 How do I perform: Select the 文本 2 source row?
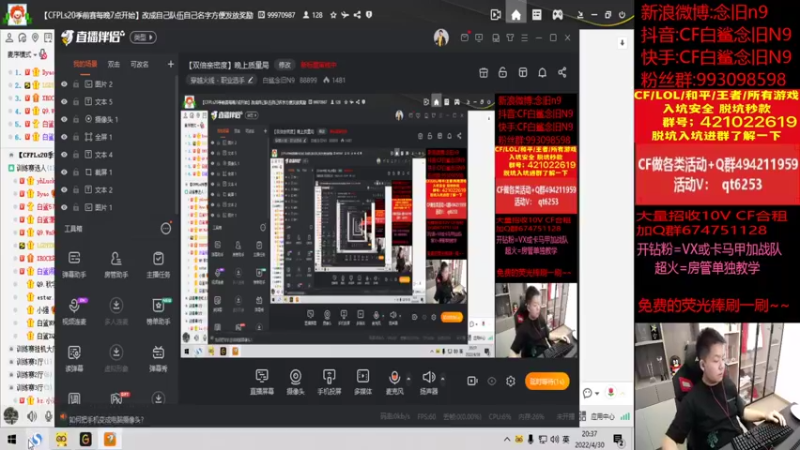tap(118, 190)
